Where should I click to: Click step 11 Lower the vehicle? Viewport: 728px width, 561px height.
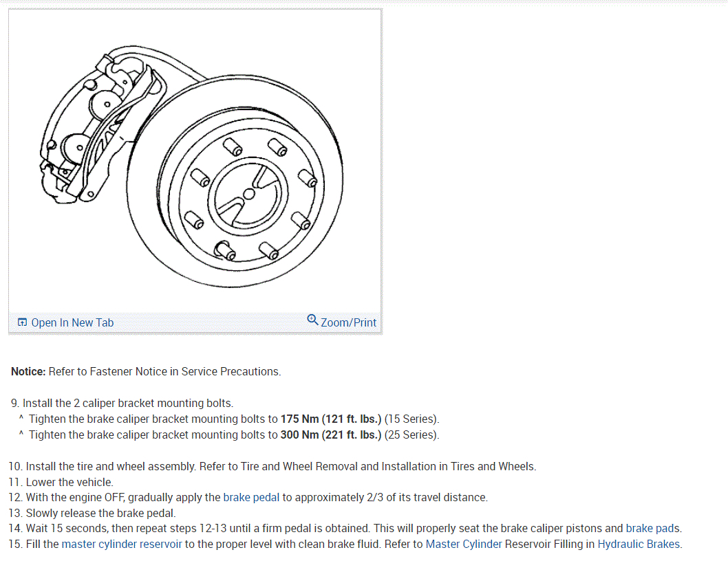[x=61, y=482]
